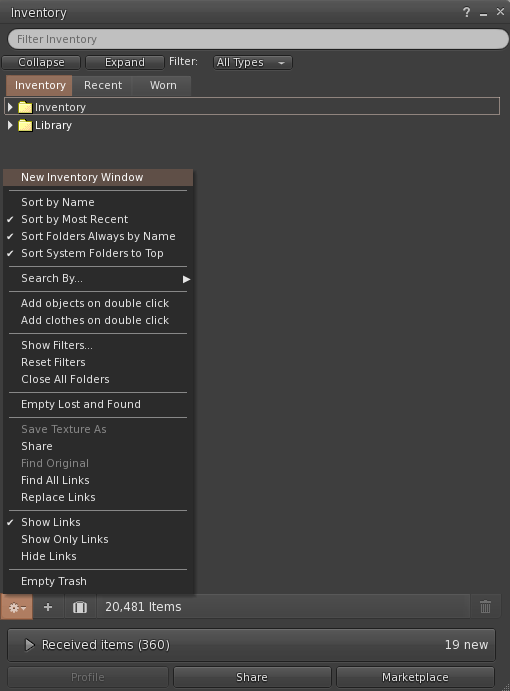
Task: Click the question mark help icon
Action: 466,13
